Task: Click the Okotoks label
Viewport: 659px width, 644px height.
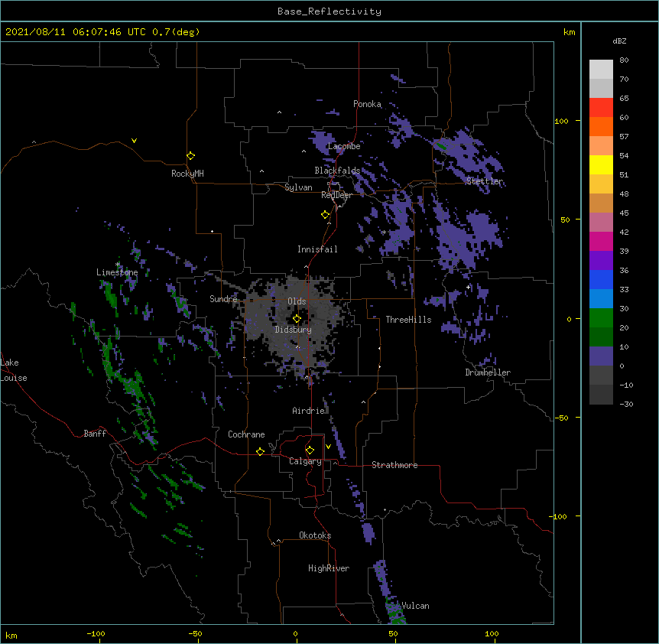Action: (315, 535)
